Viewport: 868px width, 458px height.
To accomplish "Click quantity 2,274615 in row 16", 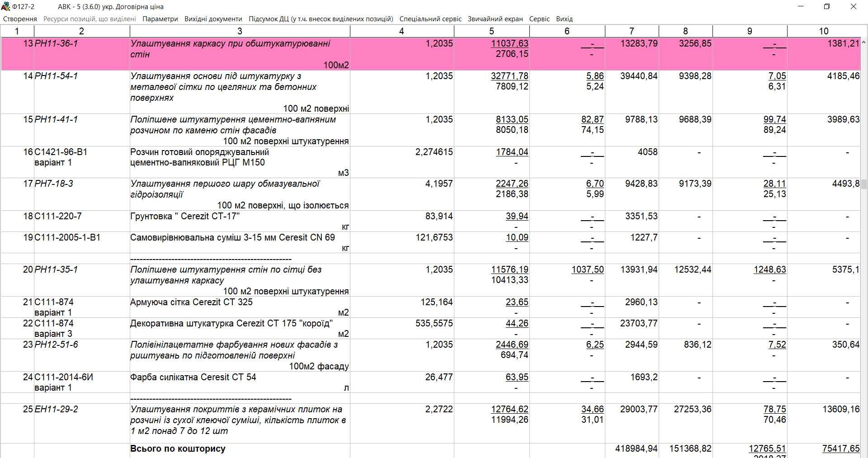I will (x=434, y=152).
